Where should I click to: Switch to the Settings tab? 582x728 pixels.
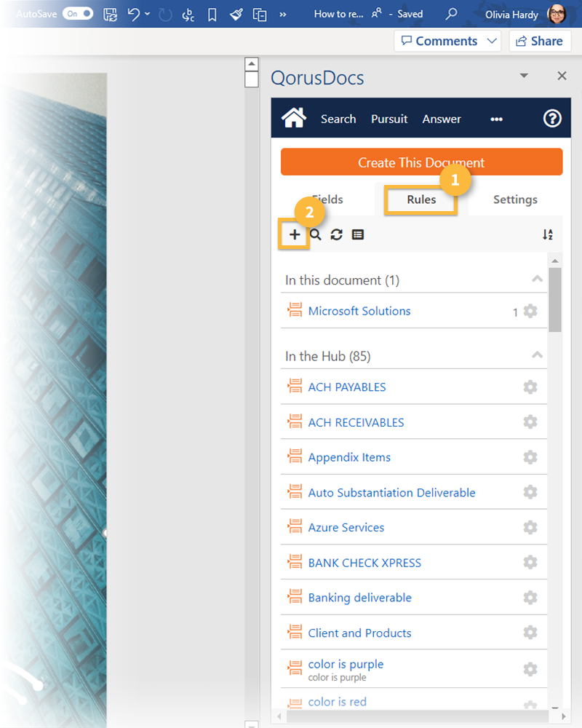click(x=515, y=199)
